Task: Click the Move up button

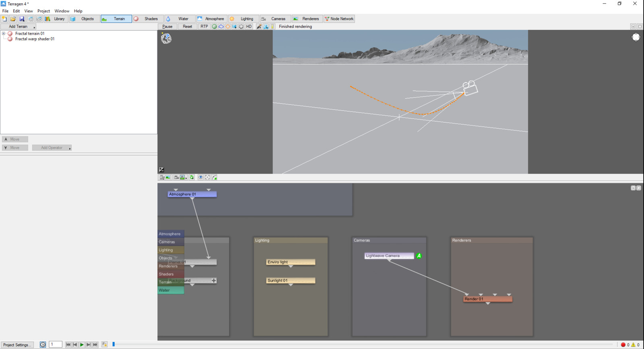Action: pos(15,139)
